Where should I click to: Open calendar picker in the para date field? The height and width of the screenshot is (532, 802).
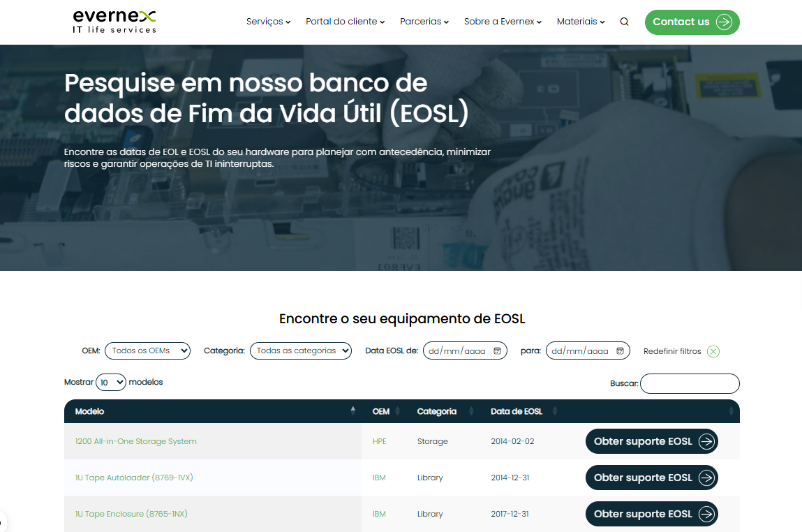(620, 351)
